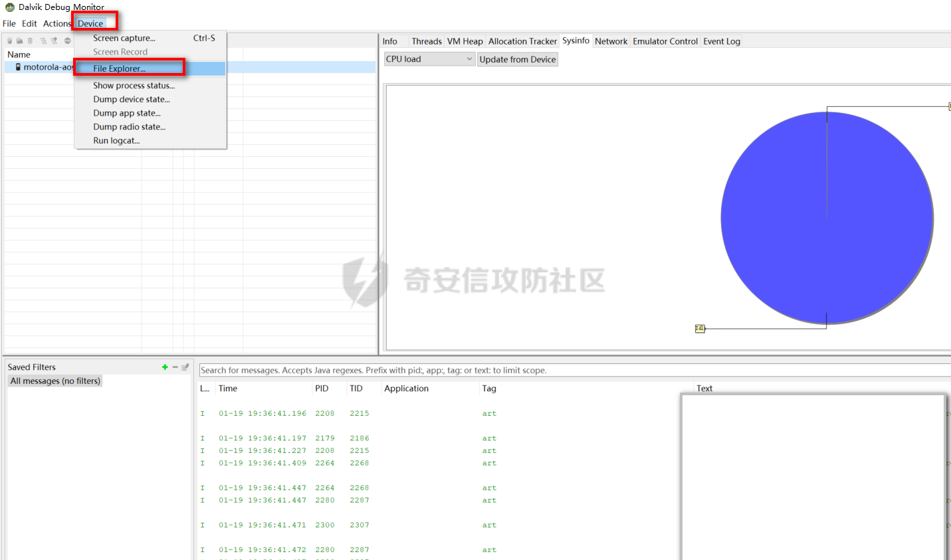Image resolution: width=951 pixels, height=560 pixels.
Task: Click the Saved Filters heading
Action: pyautogui.click(x=32, y=367)
